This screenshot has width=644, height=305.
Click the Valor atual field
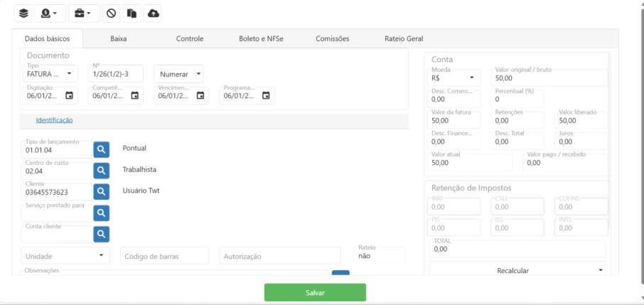(471, 162)
